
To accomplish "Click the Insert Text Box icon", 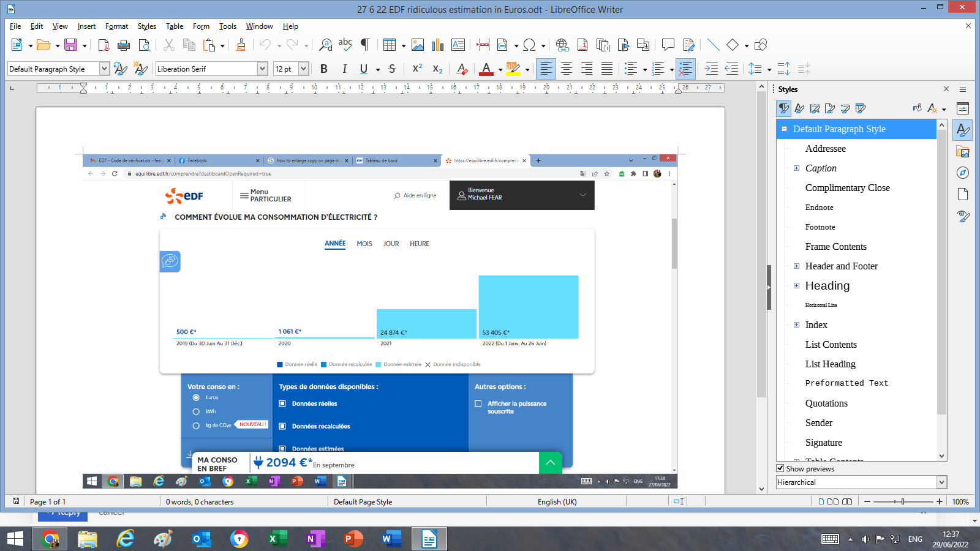I will pyautogui.click(x=458, y=45).
